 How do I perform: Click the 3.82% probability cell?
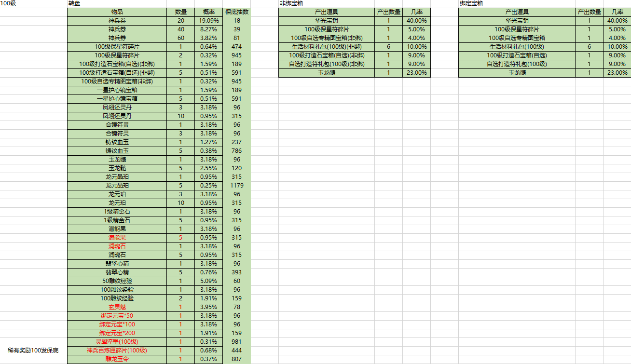pyautogui.click(x=208, y=38)
